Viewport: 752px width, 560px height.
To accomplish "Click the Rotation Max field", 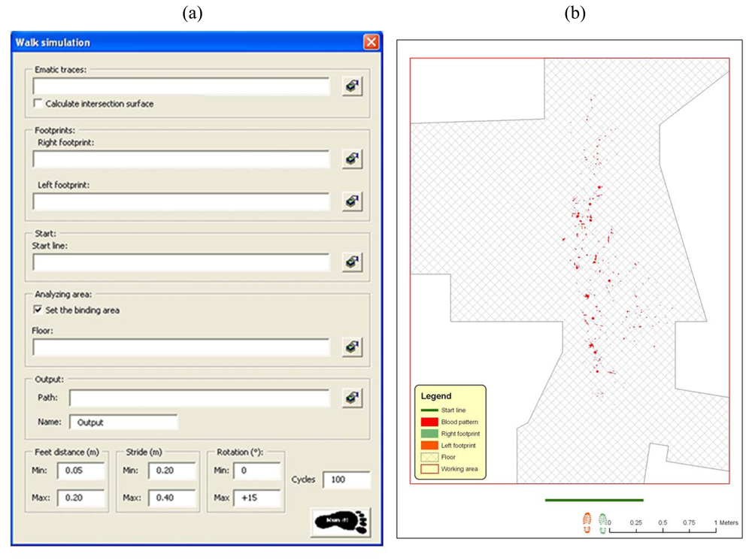I will 256,498.
